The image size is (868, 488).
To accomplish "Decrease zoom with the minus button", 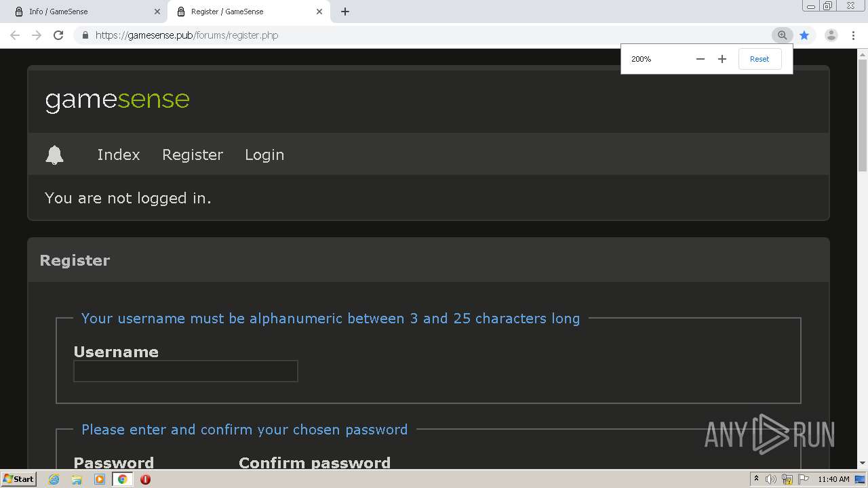I will pos(701,59).
